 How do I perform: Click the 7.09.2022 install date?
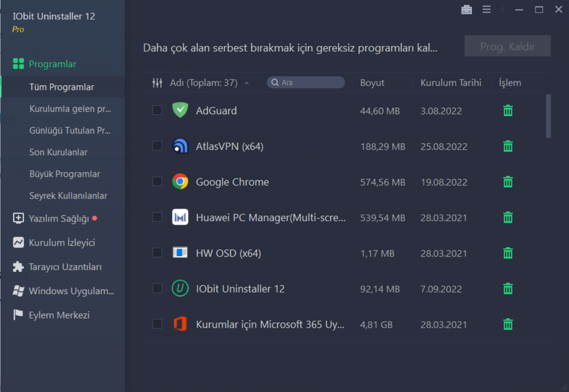(441, 289)
